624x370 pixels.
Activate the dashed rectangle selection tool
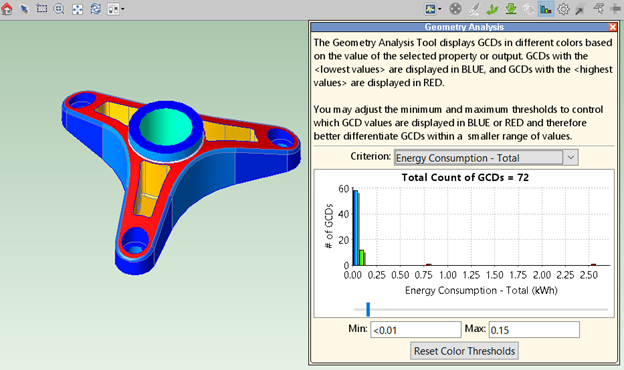pyautogui.click(x=41, y=8)
